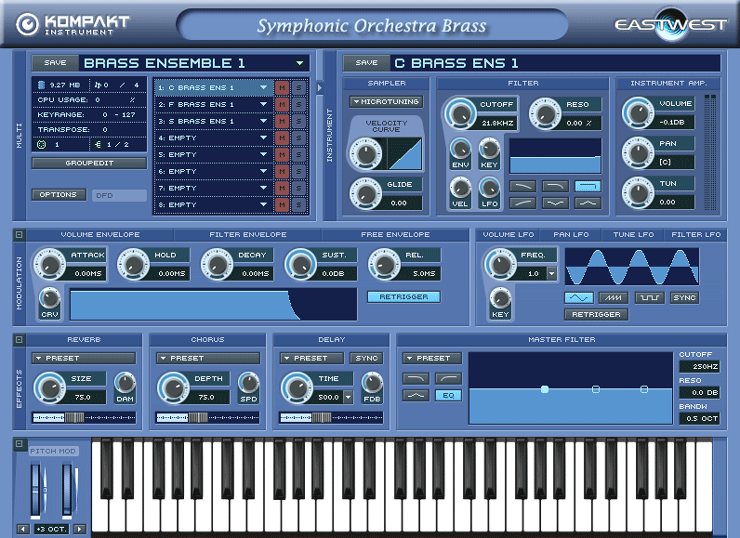Image resolution: width=740 pixels, height=538 pixels.
Task: Click the GroupEdit button
Action: [x=89, y=163]
